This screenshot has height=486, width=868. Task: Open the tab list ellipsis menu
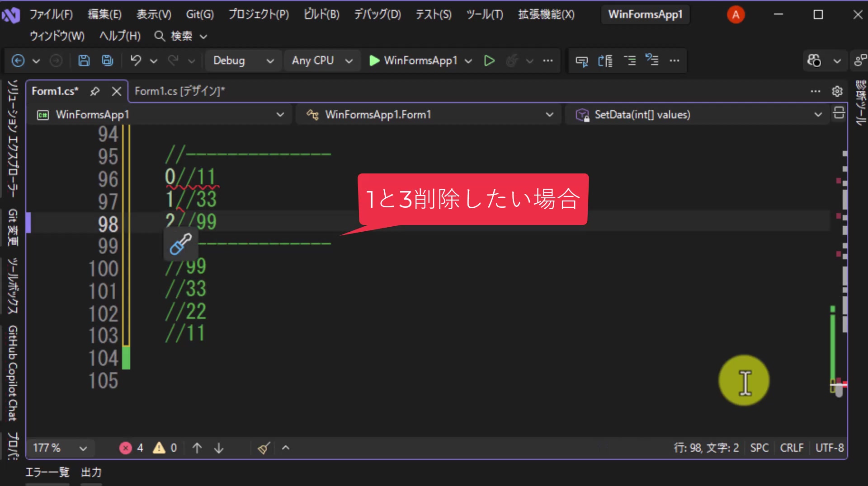click(816, 91)
